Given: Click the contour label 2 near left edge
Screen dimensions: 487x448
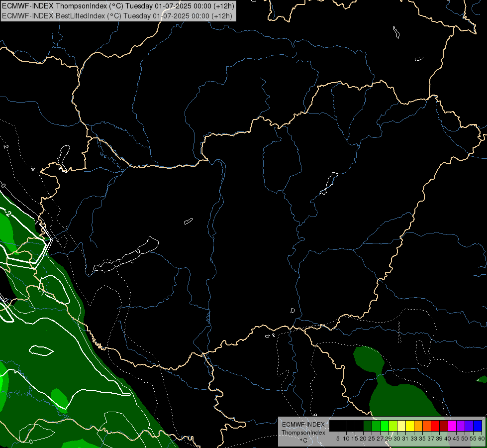Looking at the screenshot, I should [5, 146].
